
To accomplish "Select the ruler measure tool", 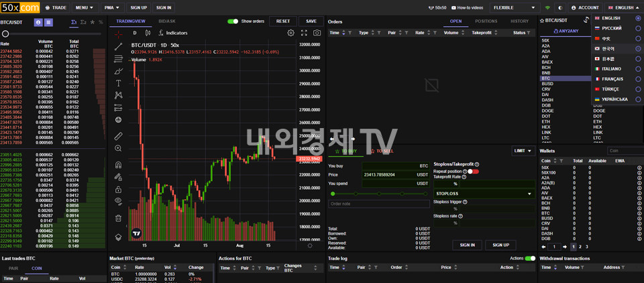I will [118, 136].
